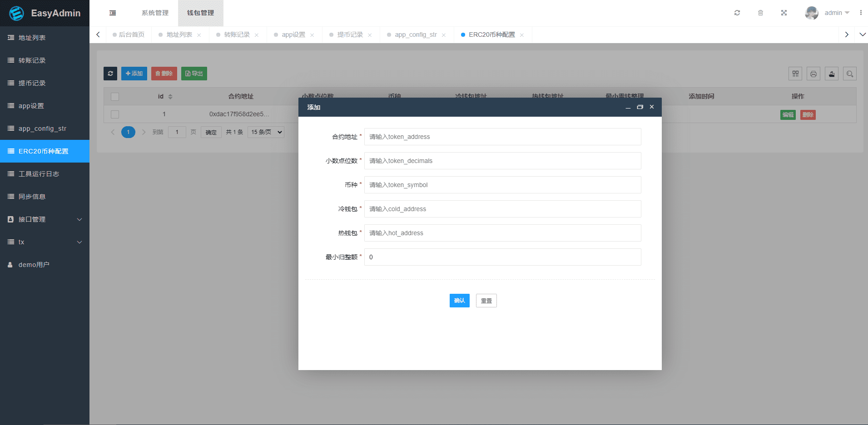The height and width of the screenshot is (425, 868).
Task: Switch to the 系统管理 top menu
Action: tap(155, 13)
